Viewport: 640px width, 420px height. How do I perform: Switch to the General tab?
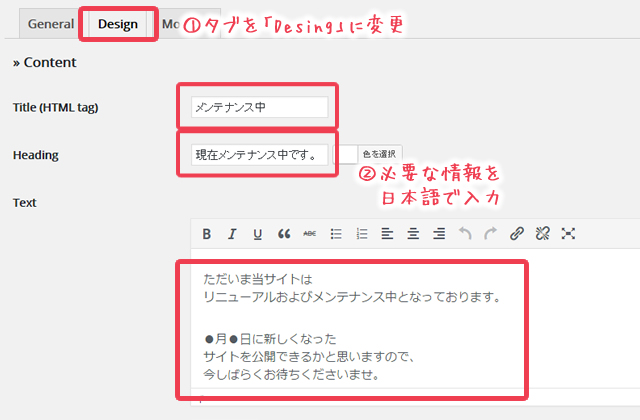51,24
